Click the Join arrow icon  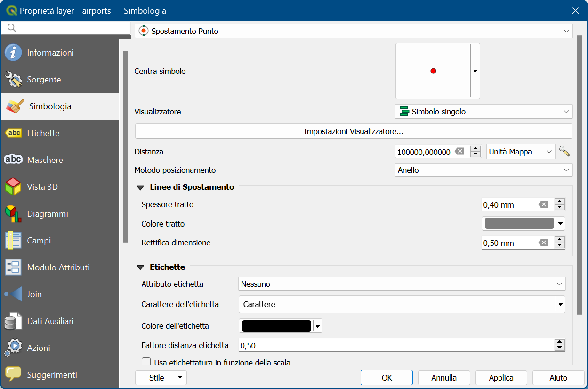(13, 294)
